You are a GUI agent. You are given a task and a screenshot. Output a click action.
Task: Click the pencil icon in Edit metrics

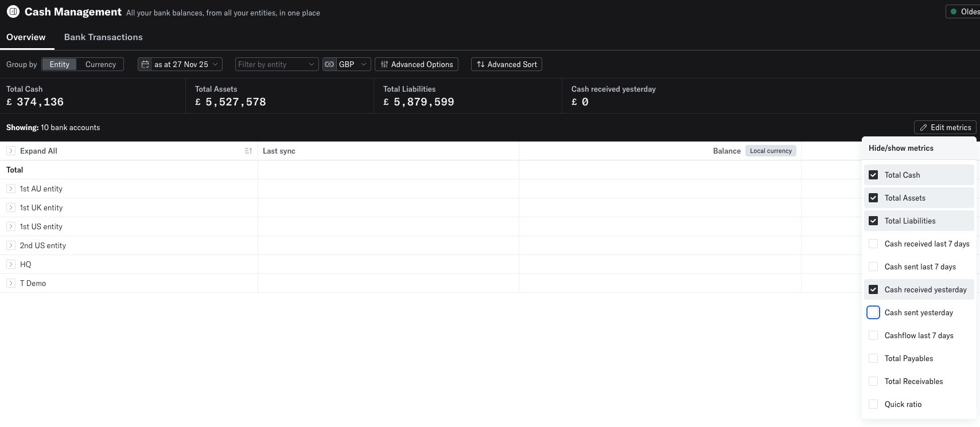[x=923, y=127]
